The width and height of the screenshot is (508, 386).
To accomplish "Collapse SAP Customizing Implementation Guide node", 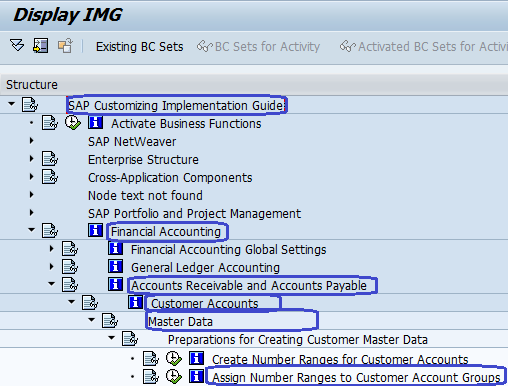I will pyautogui.click(x=12, y=104).
